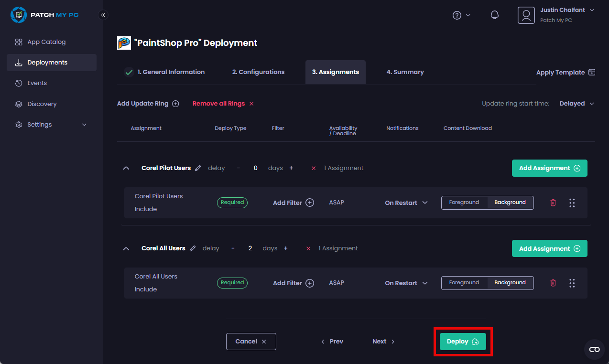Collapse the sidebar with the double-chevron icon
The height and width of the screenshot is (364, 609).
(103, 15)
